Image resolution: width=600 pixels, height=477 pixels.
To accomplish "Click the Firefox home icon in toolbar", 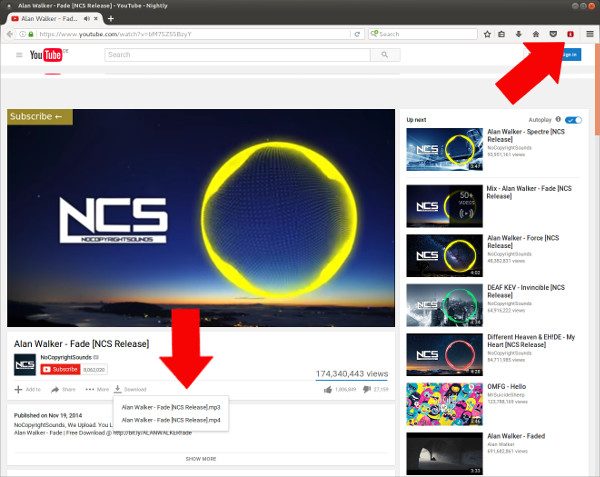I will pos(536,33).
